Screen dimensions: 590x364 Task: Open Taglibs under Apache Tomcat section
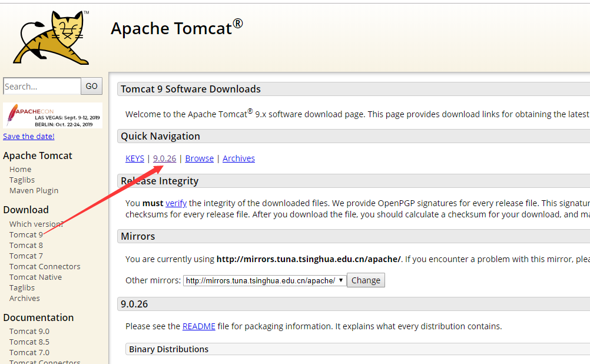point(22,180)
